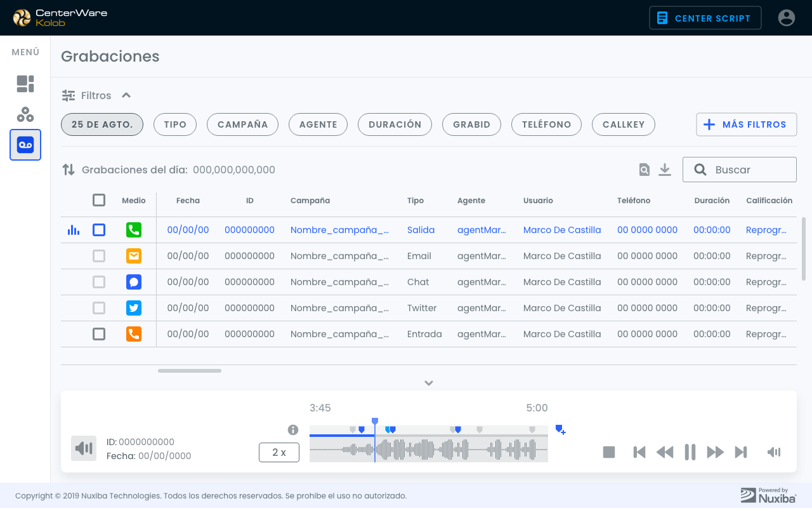Show info via the player information icon
812x508 pixels.
coord(293,430)
